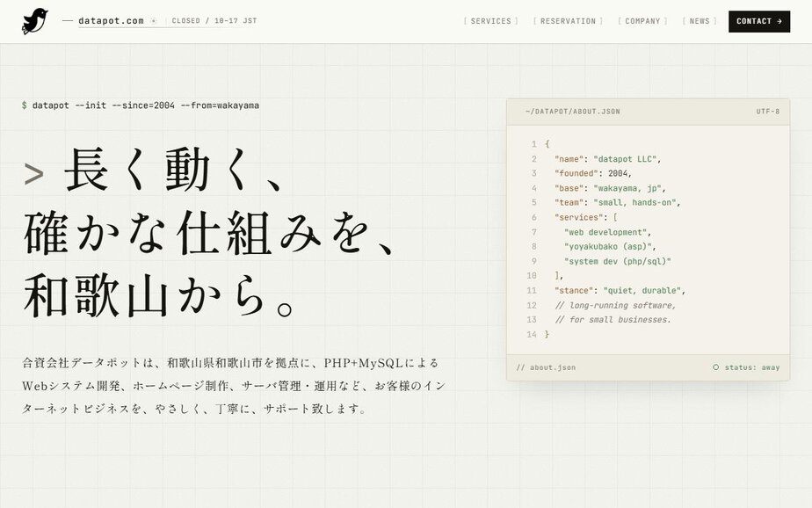Viewport: 812px width, 508px height.
Task: Open the datapot.com home link
Action: [111, 21]
